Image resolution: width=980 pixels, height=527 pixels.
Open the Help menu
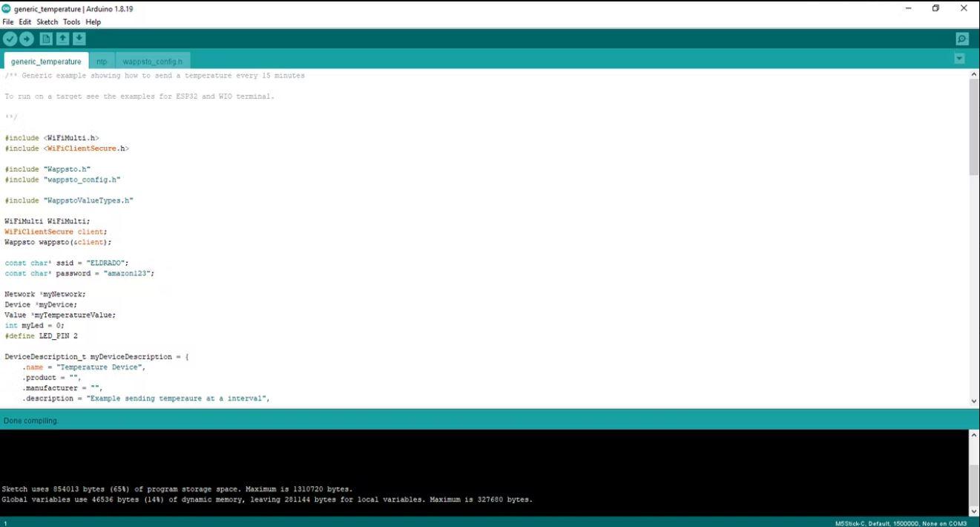[93, 22]
